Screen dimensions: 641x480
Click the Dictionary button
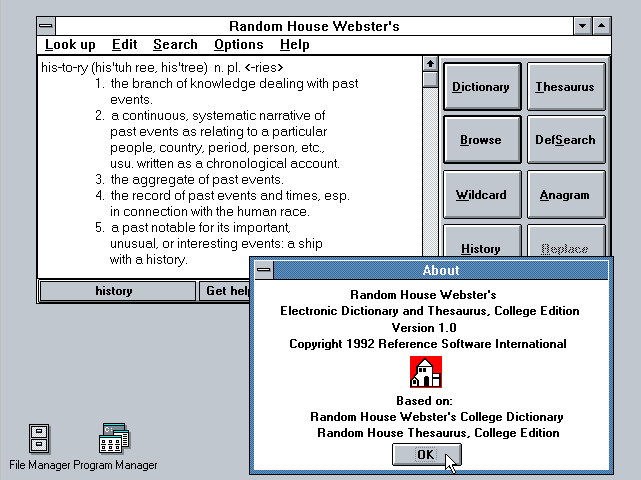(482, 87)
